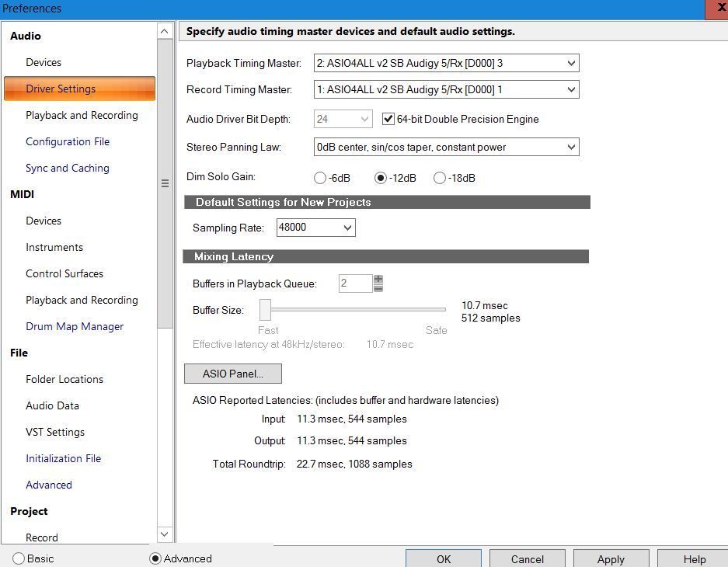Image resolution: width=728 pixels, height=567 pixels.
Task: Select the -6dB Dim Solo Gain option
Action: click(x=320, y=178)
